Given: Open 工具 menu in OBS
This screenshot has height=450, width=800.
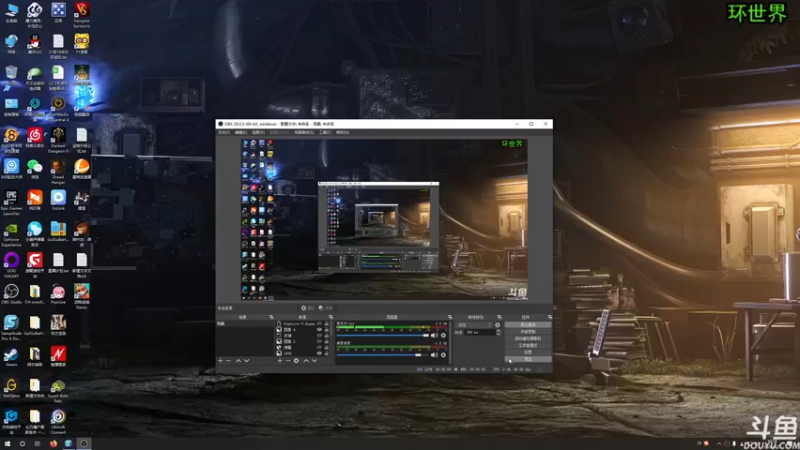Looking at the screenshot, I should [325, 132].
